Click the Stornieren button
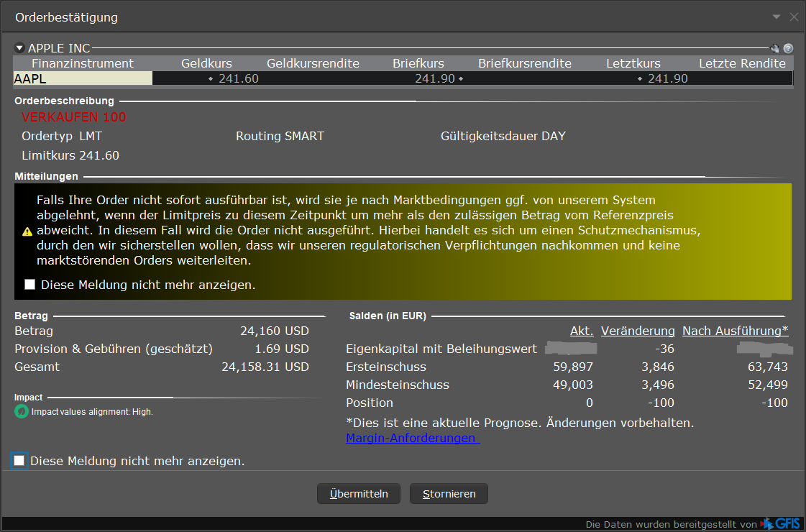The image size is (806, 532). coord(449,493)
